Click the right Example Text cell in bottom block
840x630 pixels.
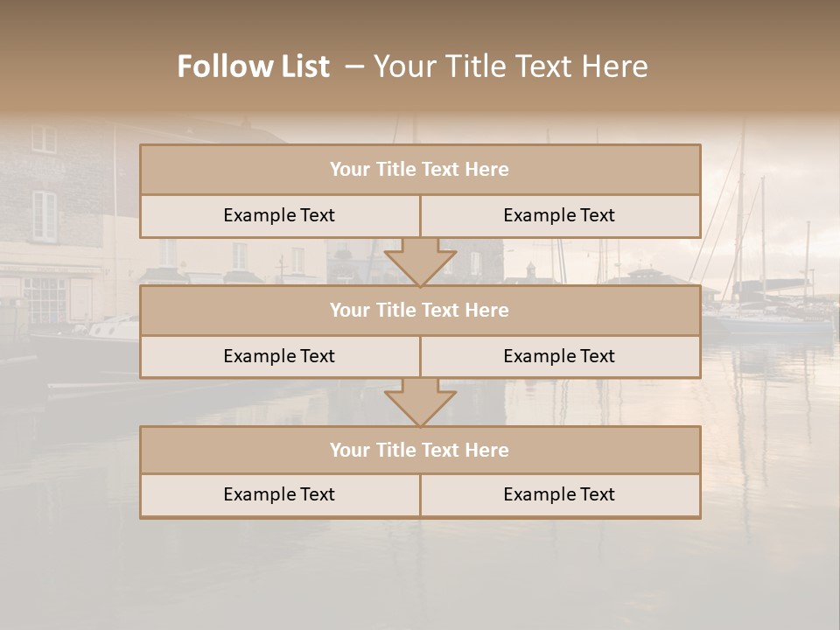point(559,494)
